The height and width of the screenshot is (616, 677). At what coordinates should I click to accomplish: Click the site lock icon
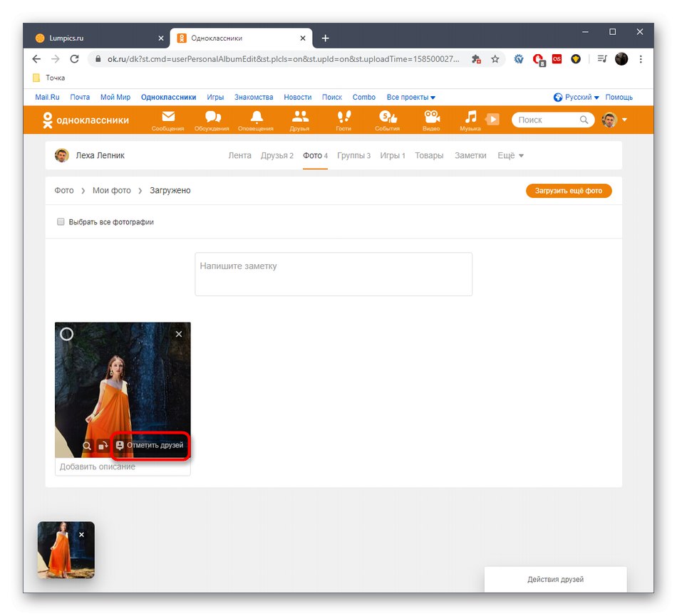pyautogui.click(x=98, y=59)
